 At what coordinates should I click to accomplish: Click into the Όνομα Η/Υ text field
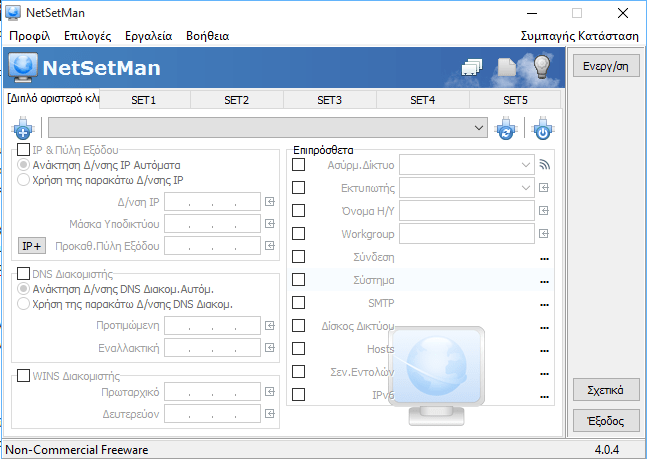467,211
